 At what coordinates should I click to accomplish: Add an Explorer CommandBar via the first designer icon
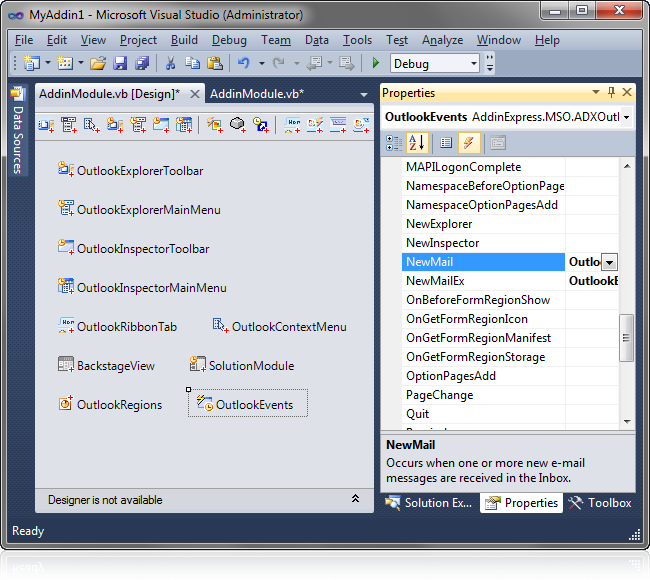tap(46, 125)
